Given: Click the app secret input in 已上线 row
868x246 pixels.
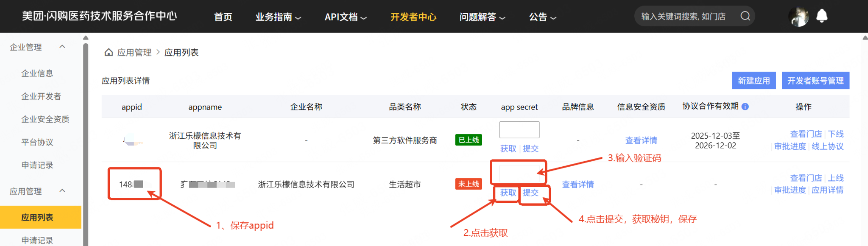Looking at the screenshot, I should pyautogui.click(x=519, y=130).
